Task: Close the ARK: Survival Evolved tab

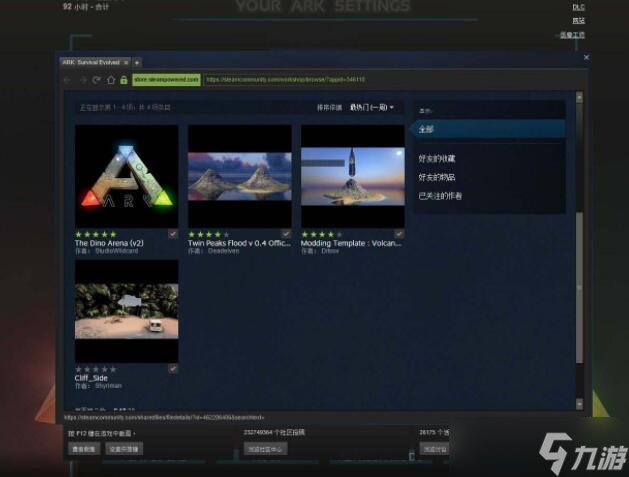Action: click(126, 62)
